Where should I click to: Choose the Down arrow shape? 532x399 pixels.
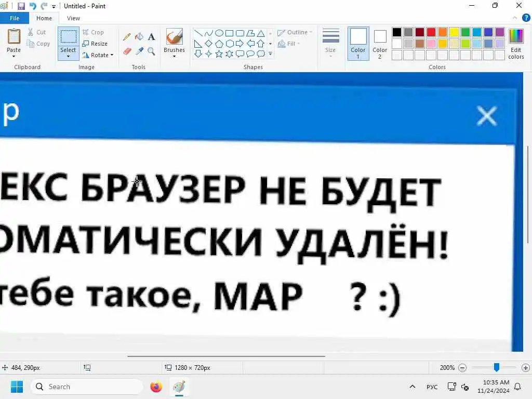tap(198, 54)
